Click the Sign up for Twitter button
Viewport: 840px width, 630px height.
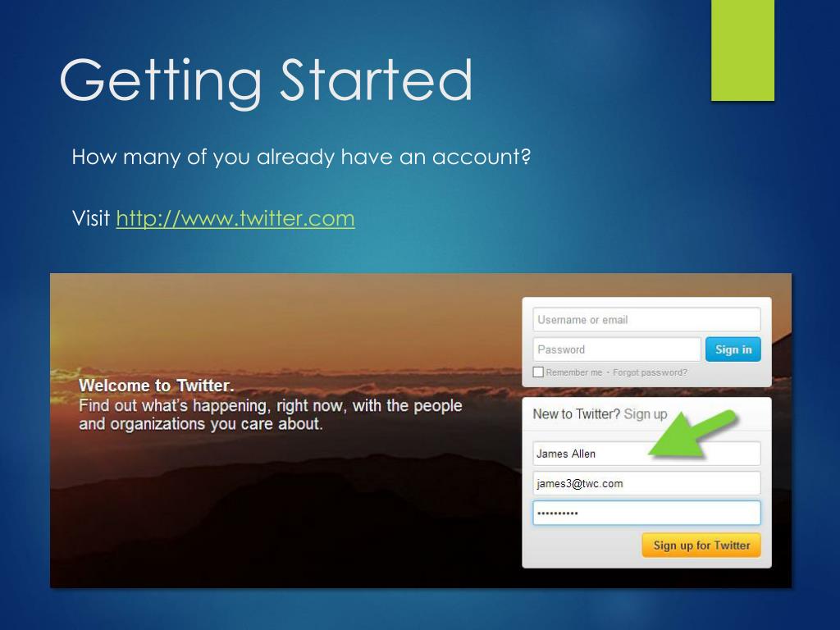click(x=701, y=546)
